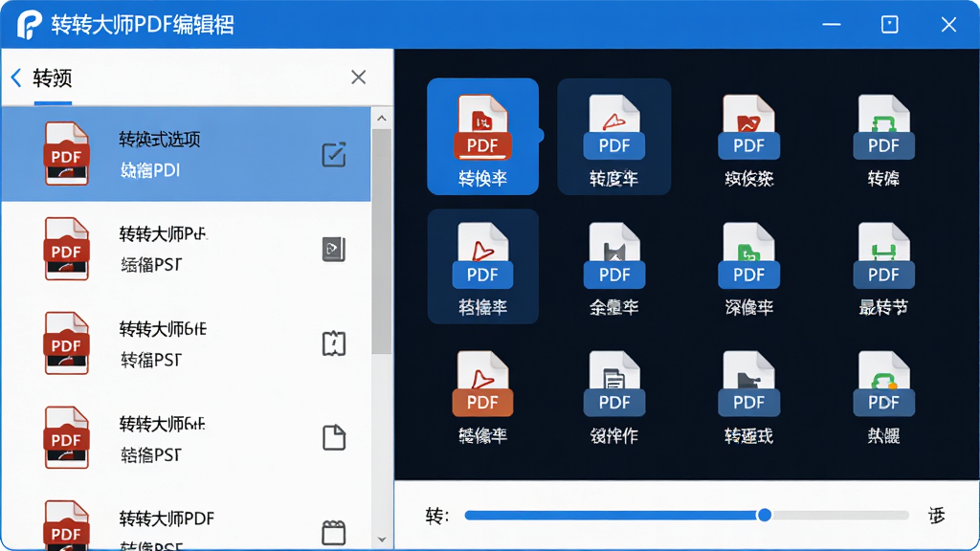
Task: Click the blue slider handle at the bottom
Action: pos(764,516)
